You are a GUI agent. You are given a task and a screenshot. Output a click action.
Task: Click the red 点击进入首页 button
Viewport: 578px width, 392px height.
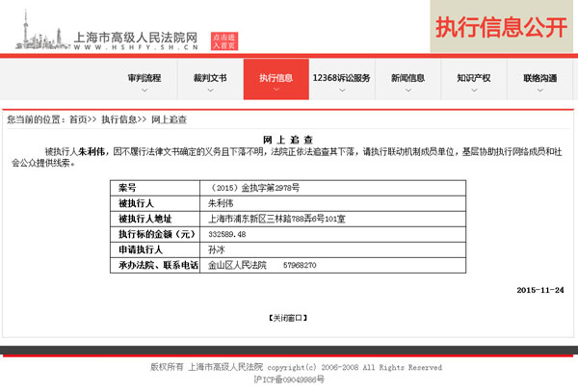click(224, 40)
